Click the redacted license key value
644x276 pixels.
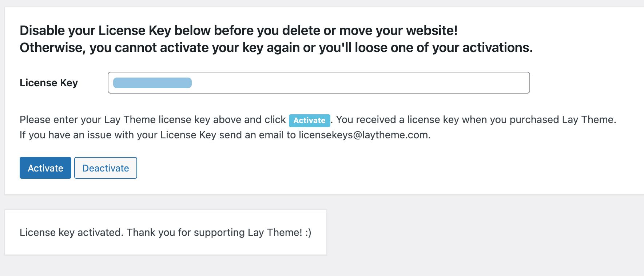152,83
